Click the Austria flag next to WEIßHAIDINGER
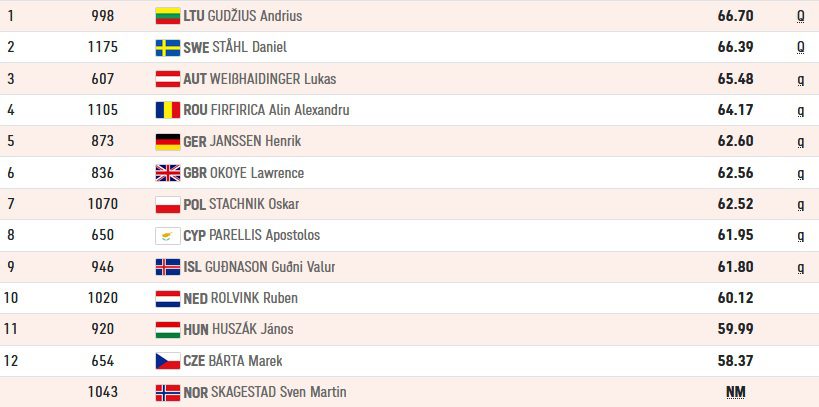 tap(168, 79)
